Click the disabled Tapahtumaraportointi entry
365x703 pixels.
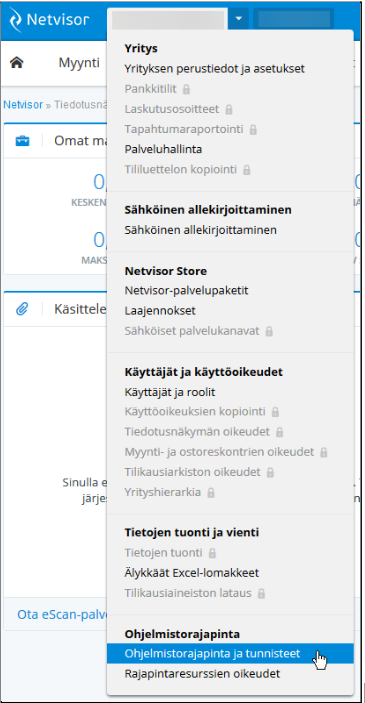[x=184, y=129]
